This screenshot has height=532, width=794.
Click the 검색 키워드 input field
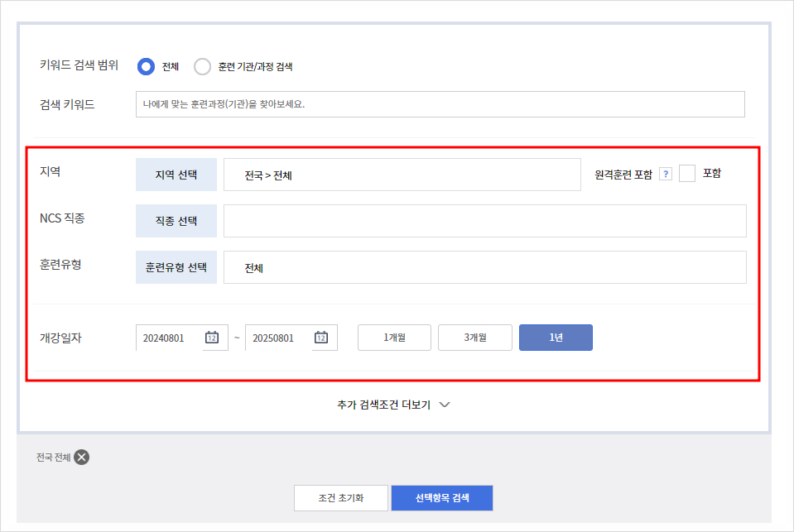[440, 104]
